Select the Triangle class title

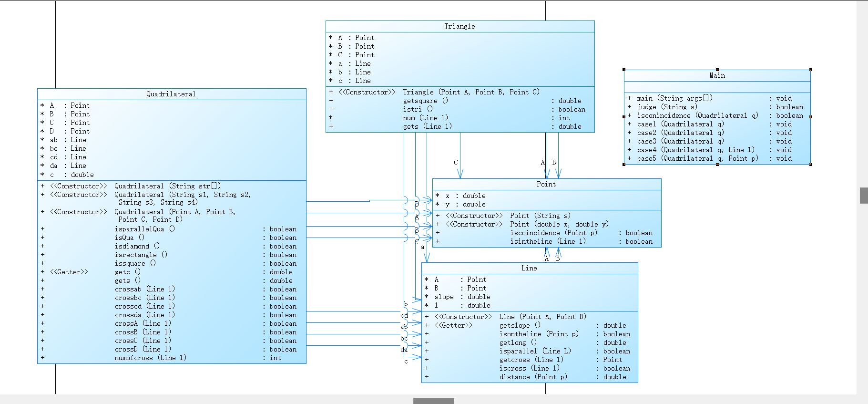click(x=460, y=27)
